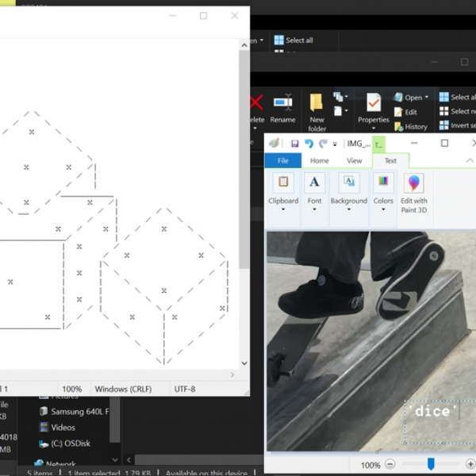Expand the Background dropdown arrow in Paint
The image size is (476, 476).
[349, 209]
